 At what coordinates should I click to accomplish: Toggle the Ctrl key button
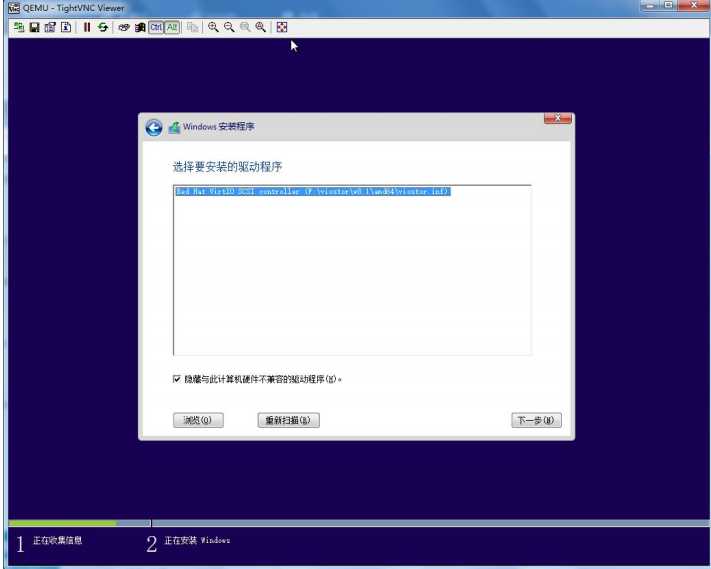coord(156,27)
